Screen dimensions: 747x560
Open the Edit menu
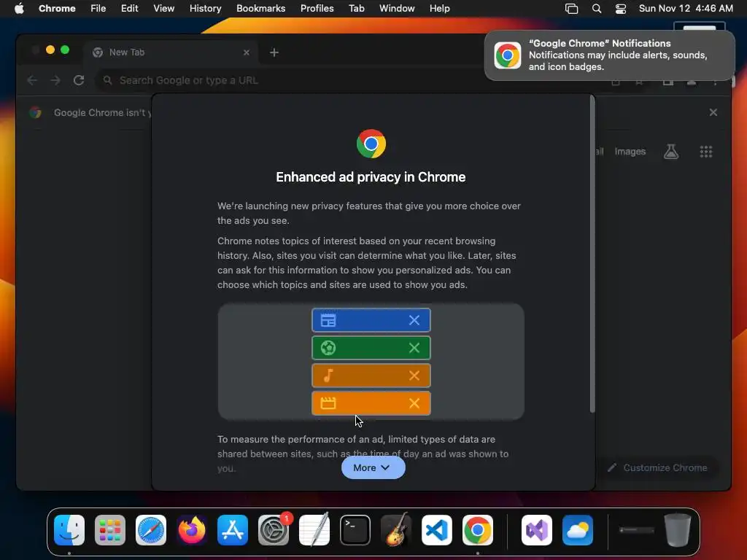tap(130, 9)
